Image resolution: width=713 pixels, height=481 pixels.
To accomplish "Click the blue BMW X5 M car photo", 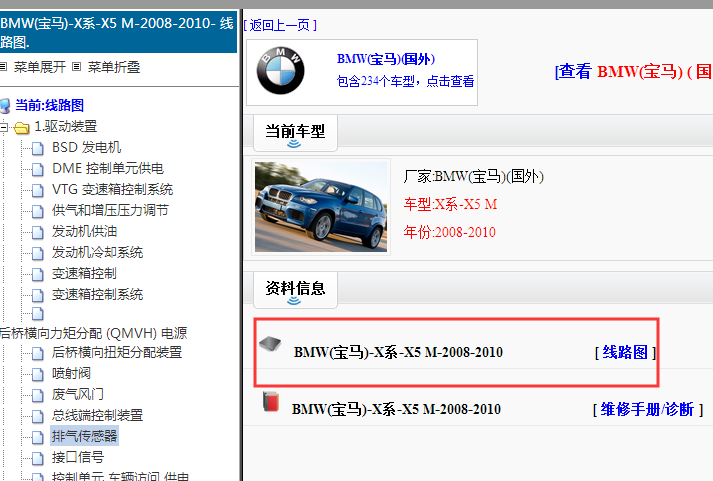I will coord(321,207).
